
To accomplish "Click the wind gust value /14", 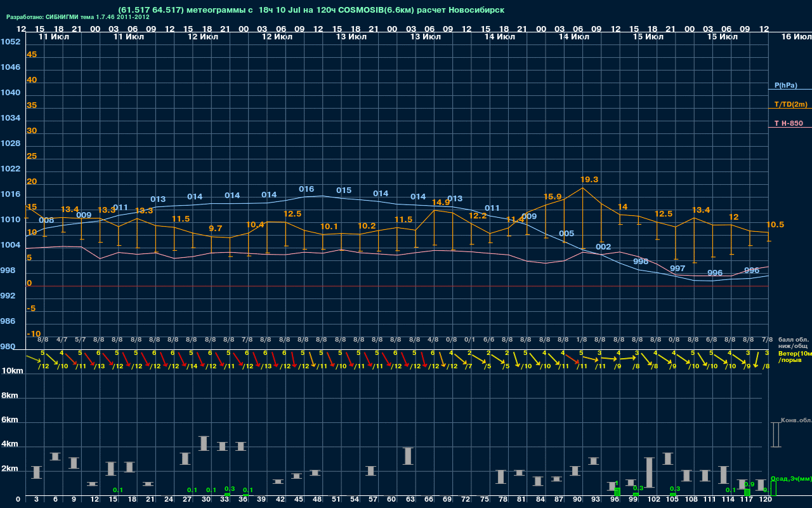I will click(192, 366).
